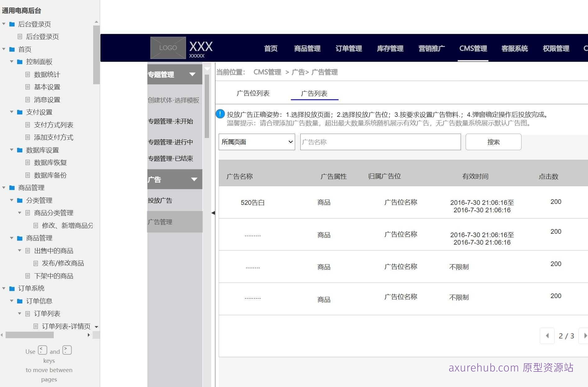Open the 订单管理 top navigation menu
This screenshot has height=387, width=588.
click(x=349, y=48)
